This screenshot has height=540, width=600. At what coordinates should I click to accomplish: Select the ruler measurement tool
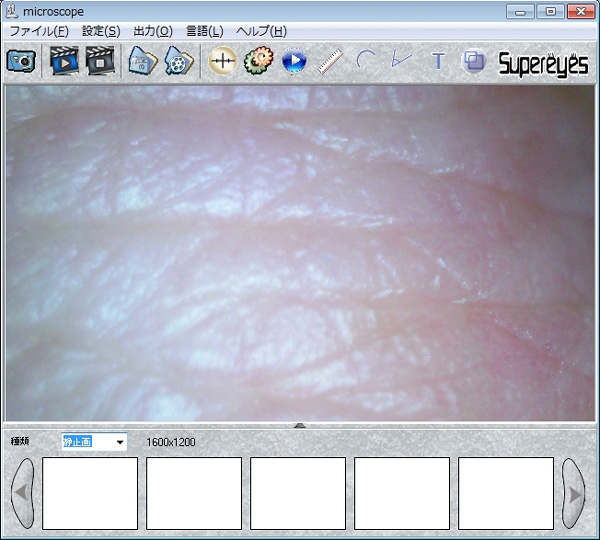(329, 62)
